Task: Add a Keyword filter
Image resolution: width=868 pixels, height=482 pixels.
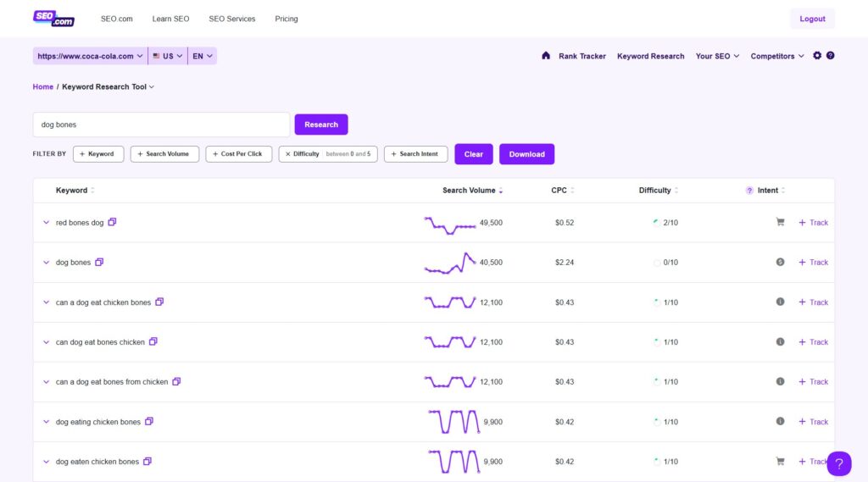Action: coord(98,154)
